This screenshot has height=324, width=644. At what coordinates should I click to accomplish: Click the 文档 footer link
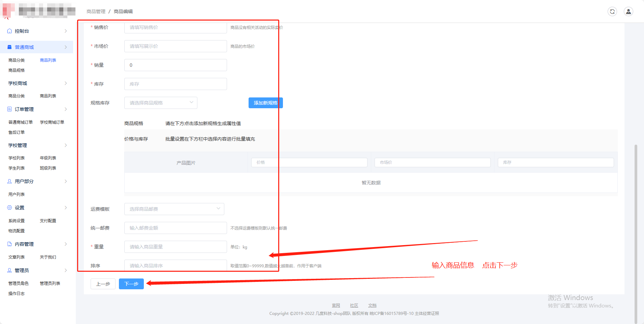pyautogui.click(x=372, y=305)
